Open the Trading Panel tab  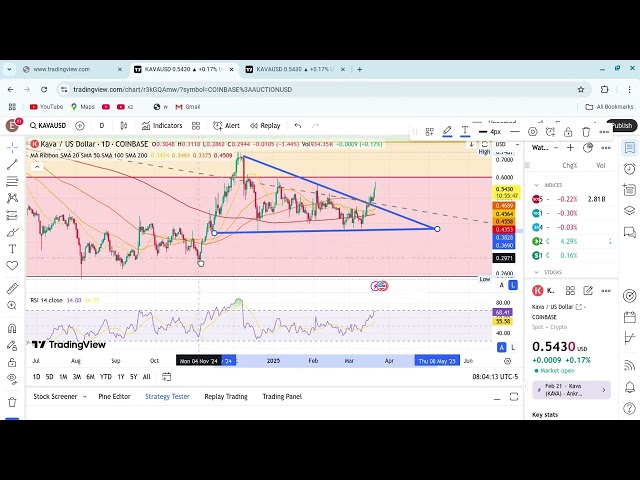282,396
